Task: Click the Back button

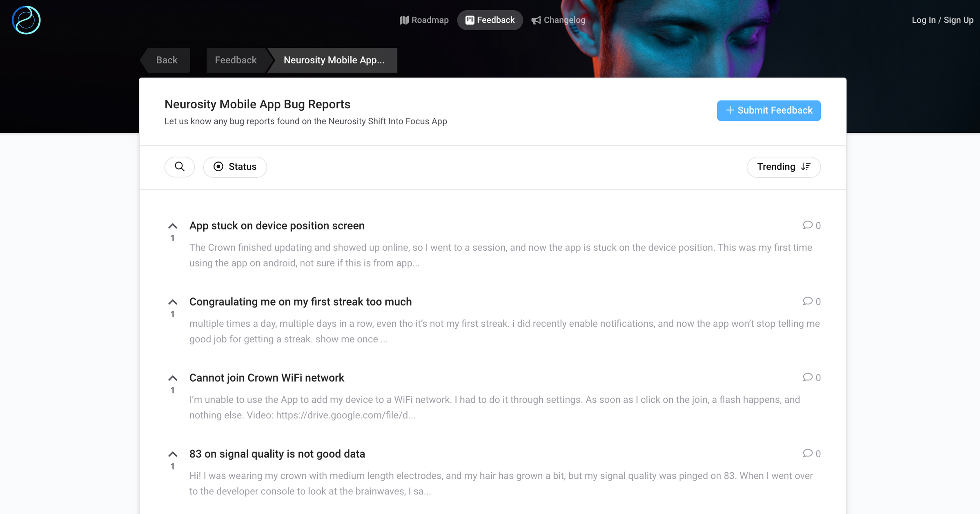Action: point(166,60)
